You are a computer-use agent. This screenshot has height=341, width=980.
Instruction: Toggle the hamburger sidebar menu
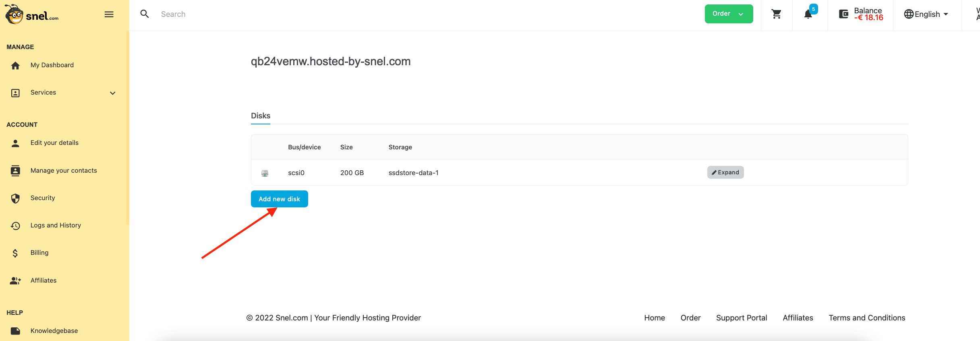point(109,14)
